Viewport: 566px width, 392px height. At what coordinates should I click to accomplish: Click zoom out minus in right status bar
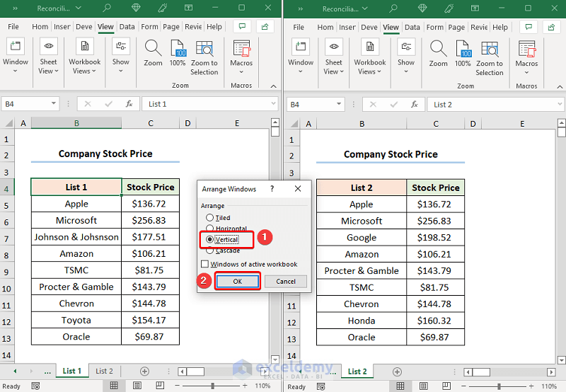464,386
